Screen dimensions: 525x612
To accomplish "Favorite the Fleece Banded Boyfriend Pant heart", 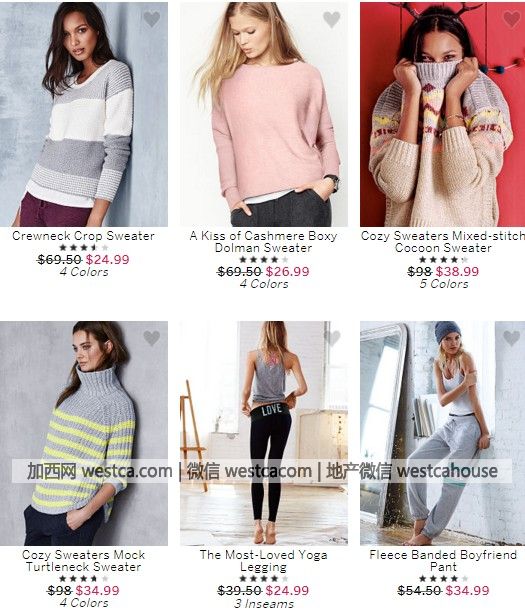I will (x=511, y=338).
